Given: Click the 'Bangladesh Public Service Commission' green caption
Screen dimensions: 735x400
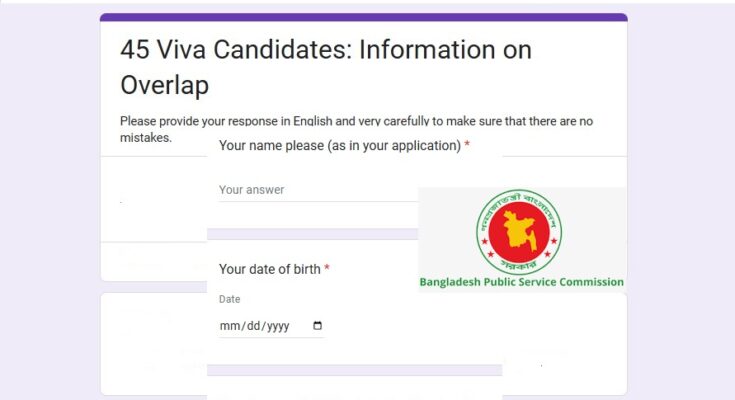Looking at the screenshot, I should click(521, 282).
